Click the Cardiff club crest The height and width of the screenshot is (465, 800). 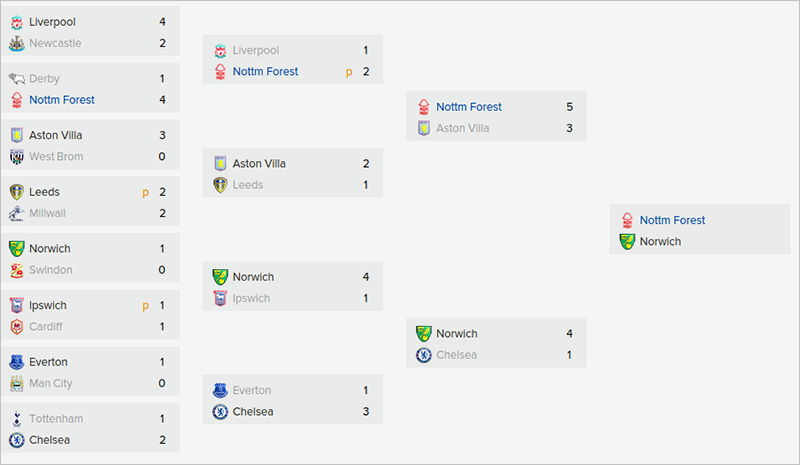coord(16,326)
